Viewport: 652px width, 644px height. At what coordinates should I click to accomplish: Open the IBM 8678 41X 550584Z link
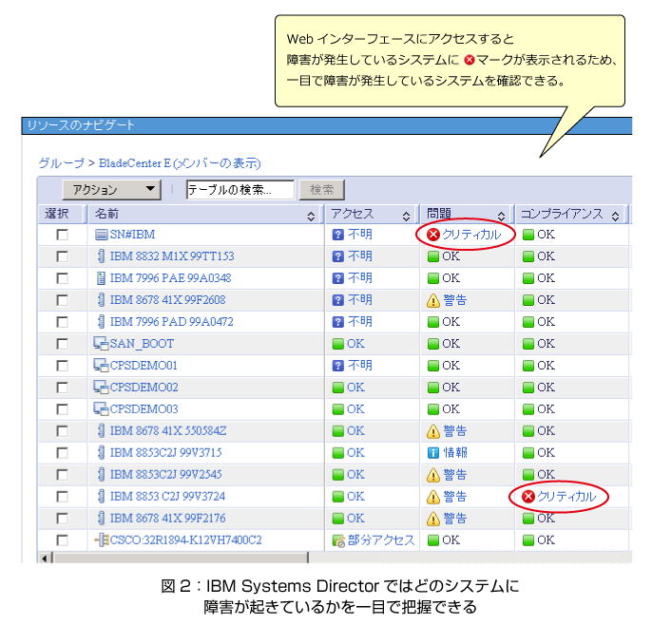pos(168,431)
